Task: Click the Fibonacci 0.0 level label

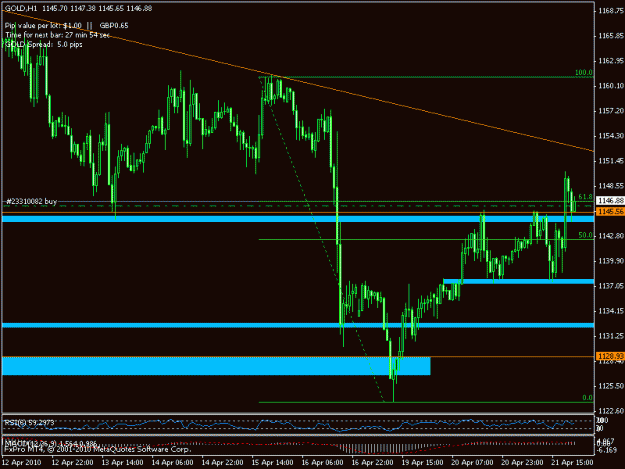Action: click(x=587, y=398)
